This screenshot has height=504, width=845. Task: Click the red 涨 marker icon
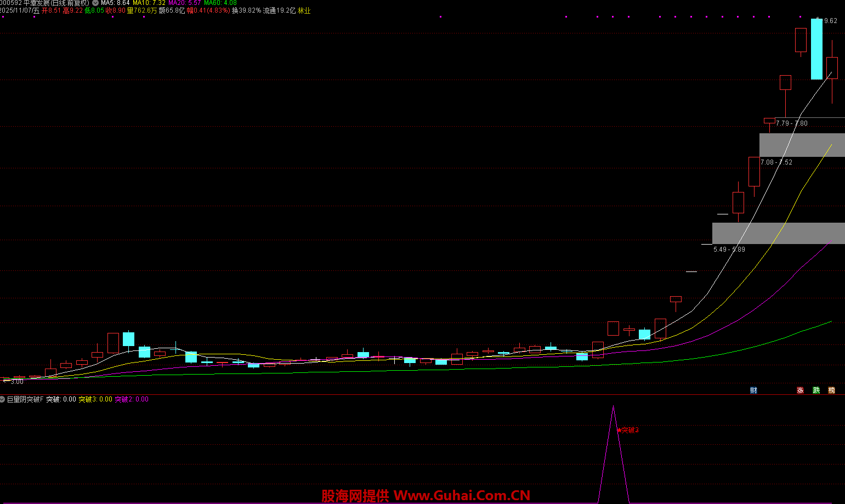point(800,390)
